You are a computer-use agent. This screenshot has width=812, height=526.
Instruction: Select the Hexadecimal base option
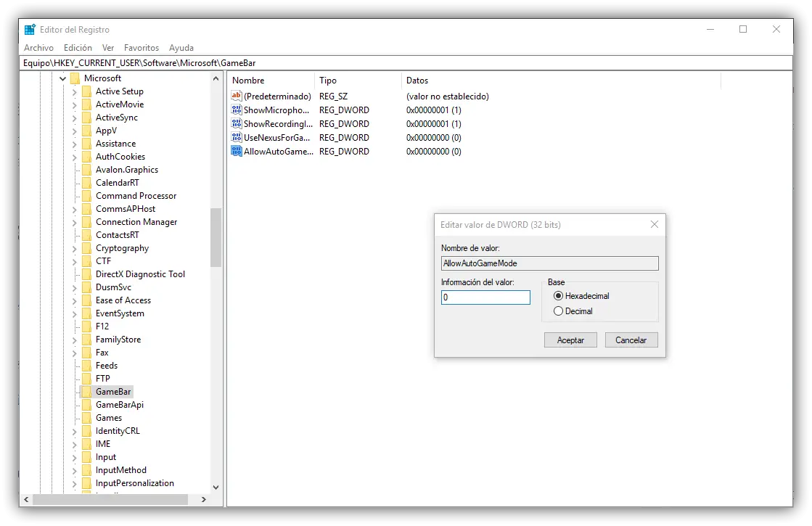click(x=558, y=295)
